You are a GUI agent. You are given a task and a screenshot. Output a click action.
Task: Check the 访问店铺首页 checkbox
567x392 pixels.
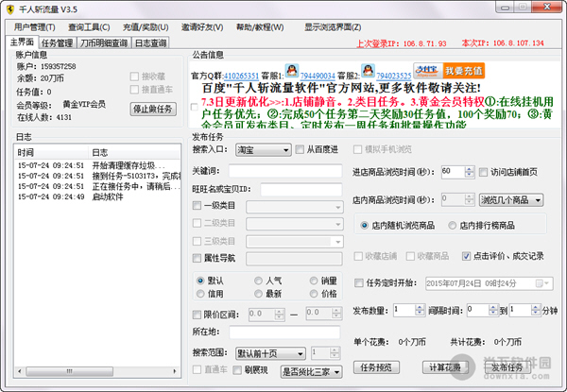[483, 172]
